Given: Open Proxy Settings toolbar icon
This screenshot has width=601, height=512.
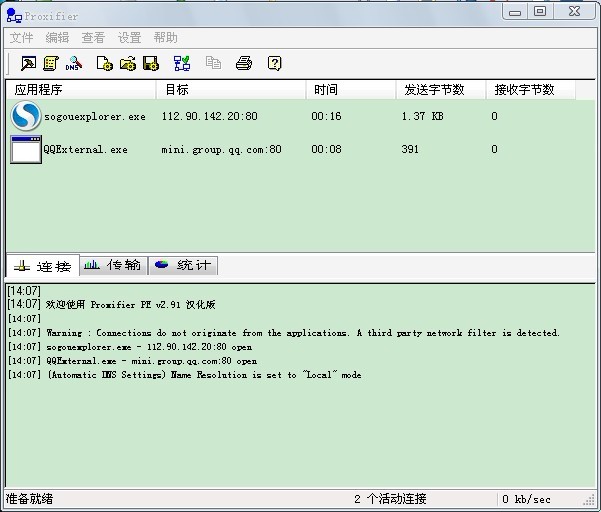Looking at the screenshot, I should pos(28,63).
